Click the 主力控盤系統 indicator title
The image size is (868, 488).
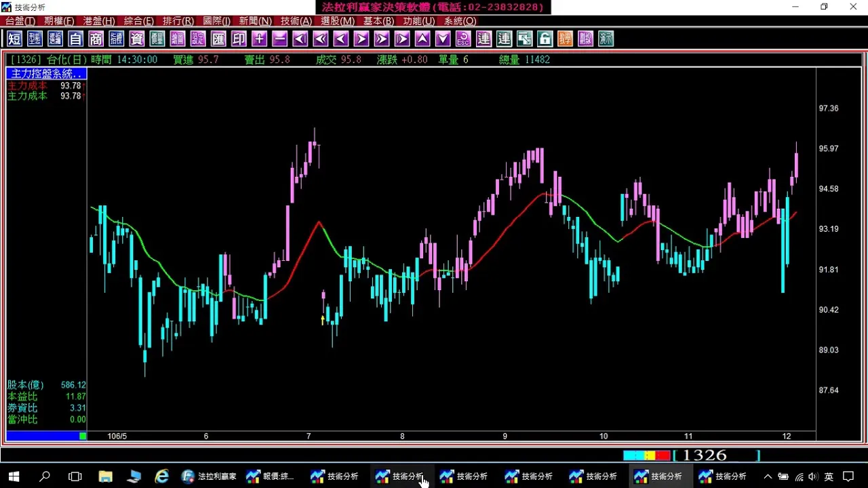(x=47, y=74)
